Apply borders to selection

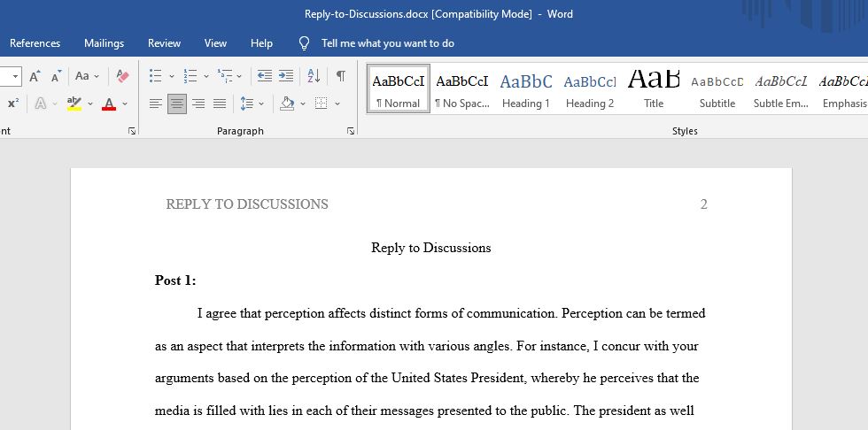[321, 104]
